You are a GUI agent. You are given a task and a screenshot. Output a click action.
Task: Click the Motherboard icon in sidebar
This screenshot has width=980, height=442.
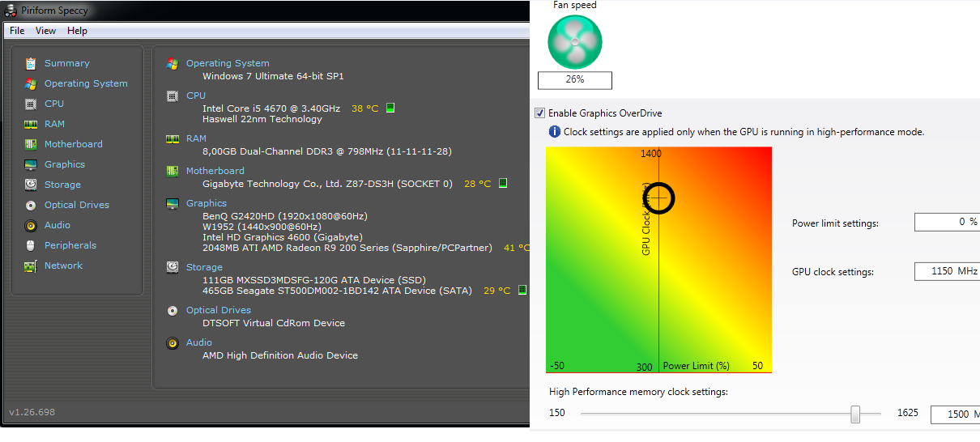(31, 144)
